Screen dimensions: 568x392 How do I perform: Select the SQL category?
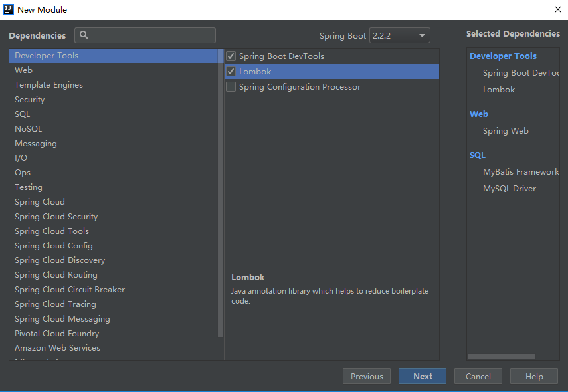pos(114,114)
